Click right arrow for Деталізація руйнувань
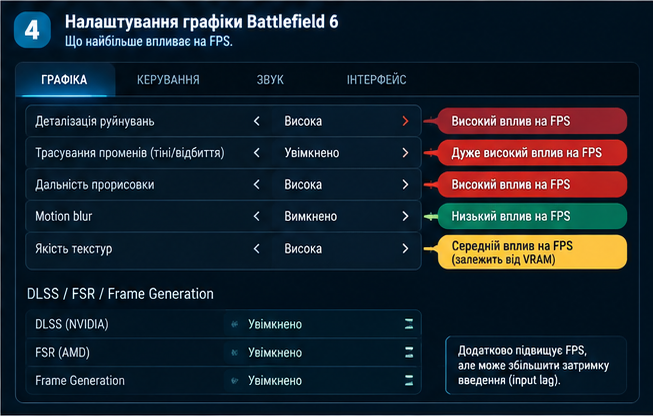The image size is (653, 416). pyautogui.click(x=405, y=121)
